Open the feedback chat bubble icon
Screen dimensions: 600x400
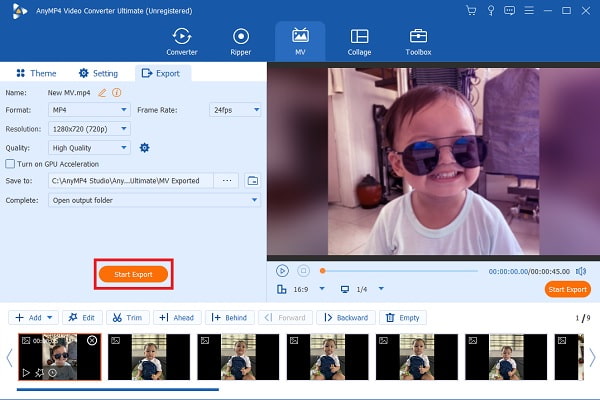tap(509, 10)
